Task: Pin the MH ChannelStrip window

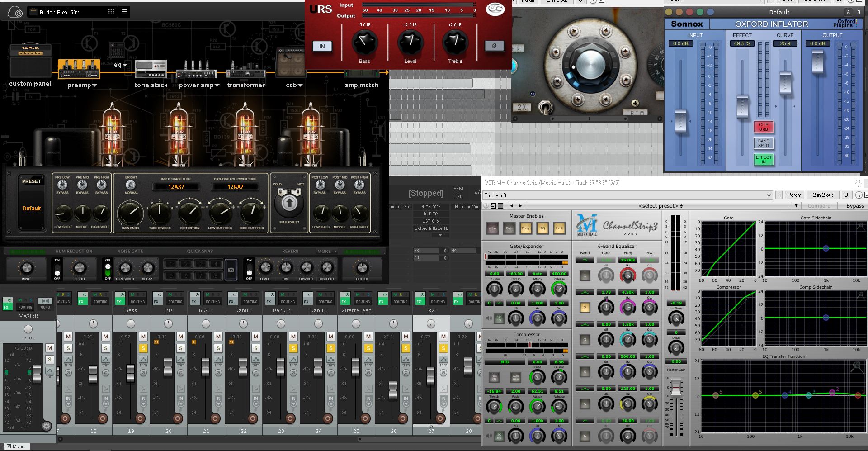Action: [x=858, y=183]
